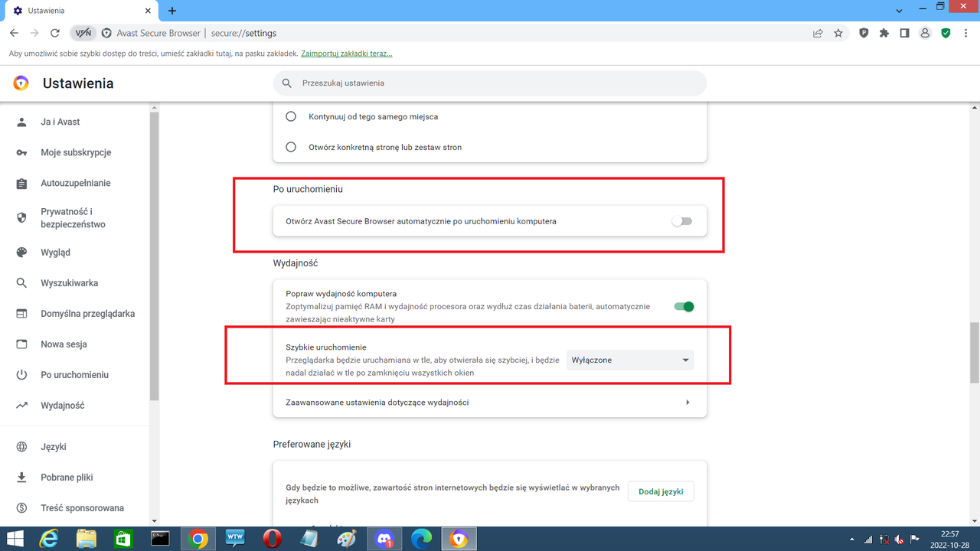Viewport: 980px width, 551px height.
Task: Click Avast Secure Browser taskbar icon
Action: 459,539
